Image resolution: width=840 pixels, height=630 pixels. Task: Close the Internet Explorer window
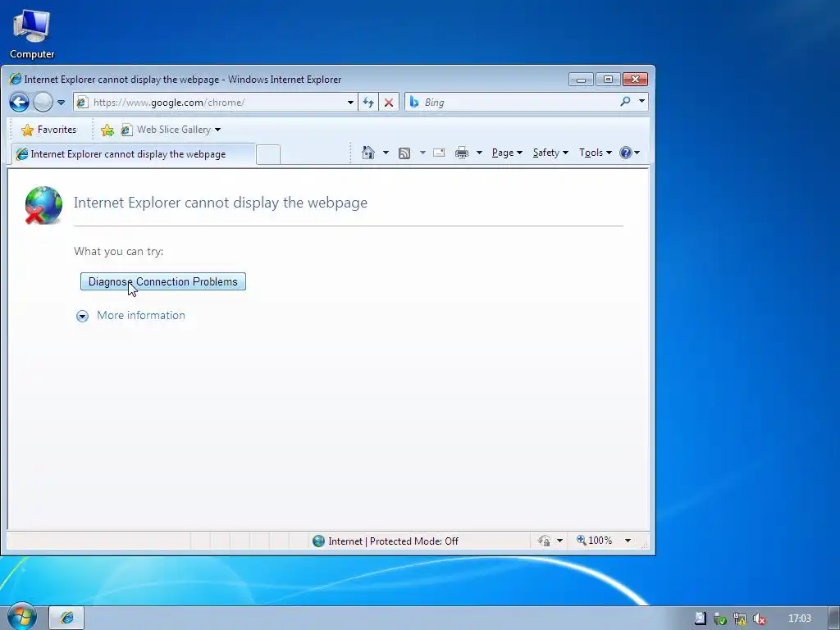(636, 80)
